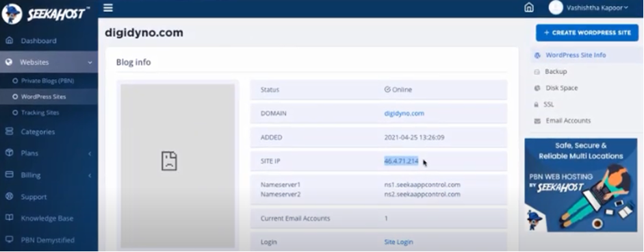Open Knowledge Base
The height and width of the screenshot is (252, 644).
47,218
